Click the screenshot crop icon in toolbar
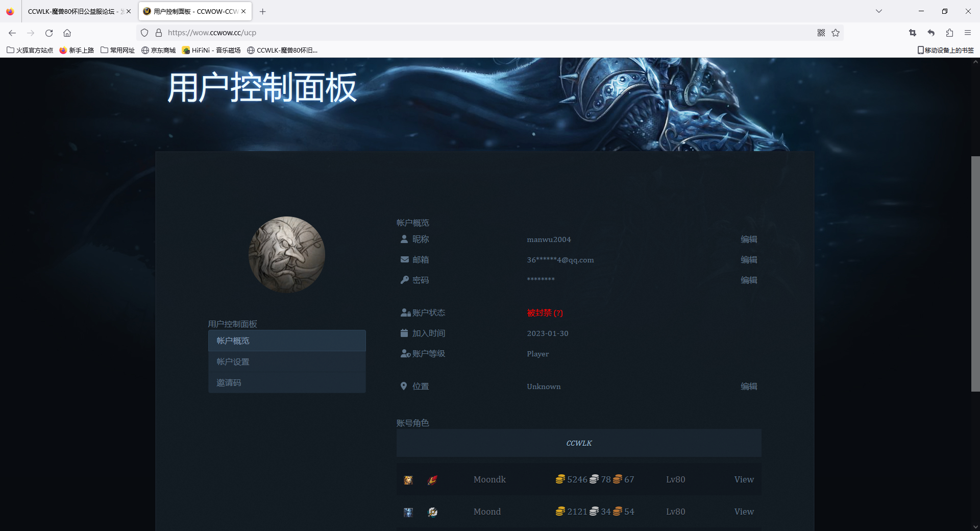The height and width of the screenshot is (531, 980). coord(913,33)
